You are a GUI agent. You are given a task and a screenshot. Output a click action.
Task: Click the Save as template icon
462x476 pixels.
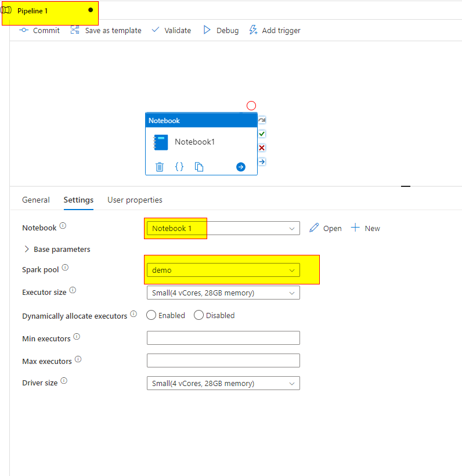pyautogui.click(x=75, y=30)
